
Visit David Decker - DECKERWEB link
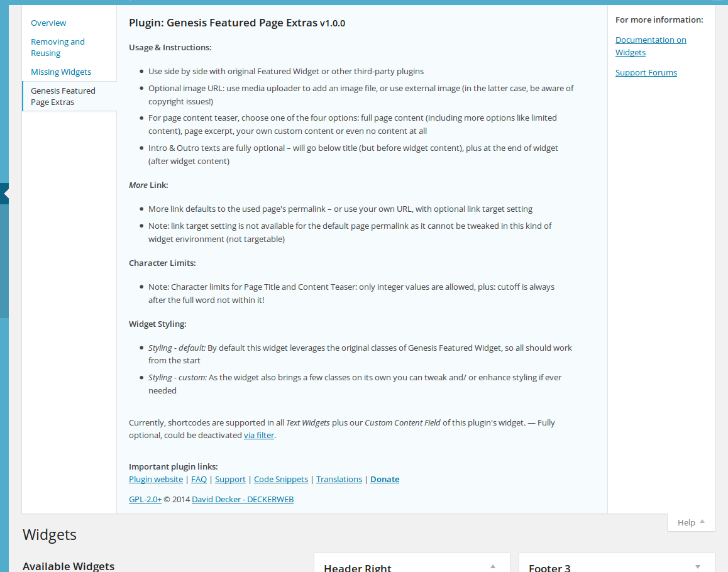pyautogui.click(x=243, y=499)
